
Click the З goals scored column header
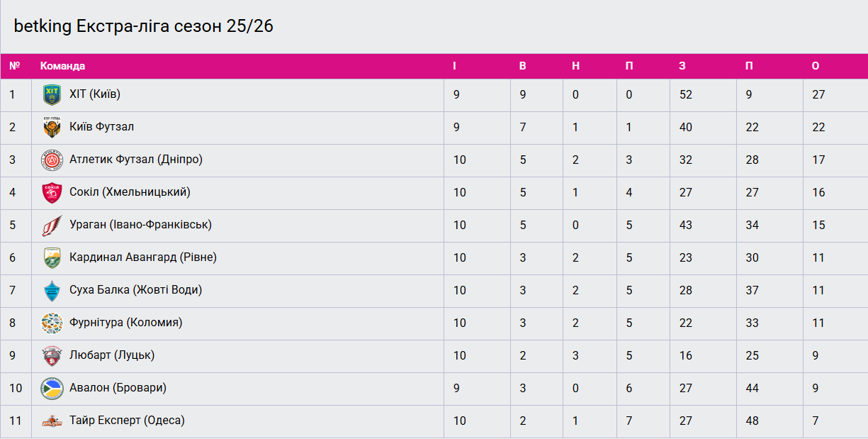[682, 66]
